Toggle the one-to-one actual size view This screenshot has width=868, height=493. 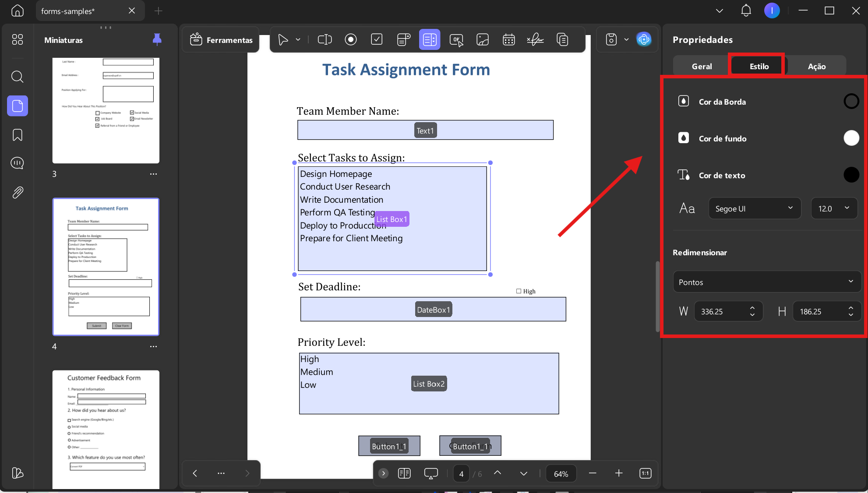click(646, 473)
